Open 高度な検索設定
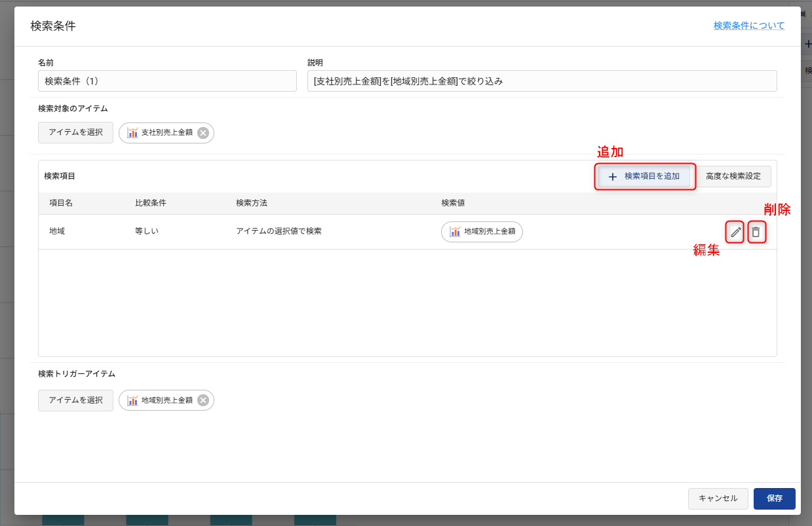 click(733, 176)
